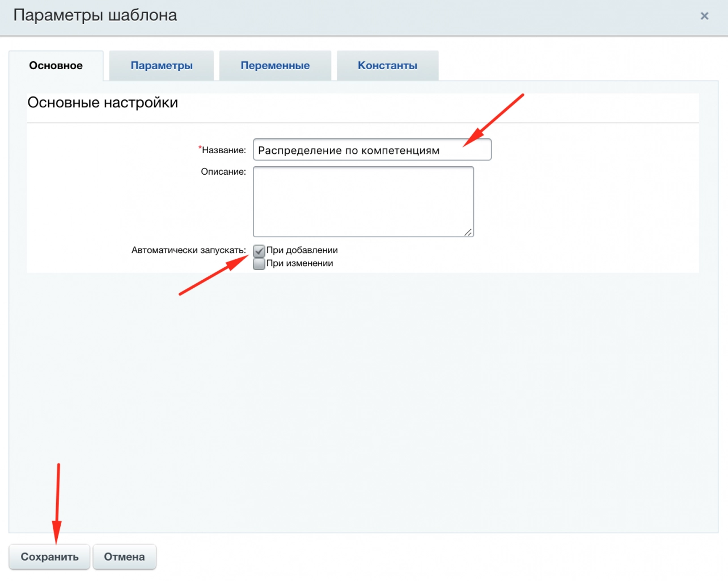Click the red required asterisk before Название
The height and width of the screenshot is (581, 728).
pos(200,148)
